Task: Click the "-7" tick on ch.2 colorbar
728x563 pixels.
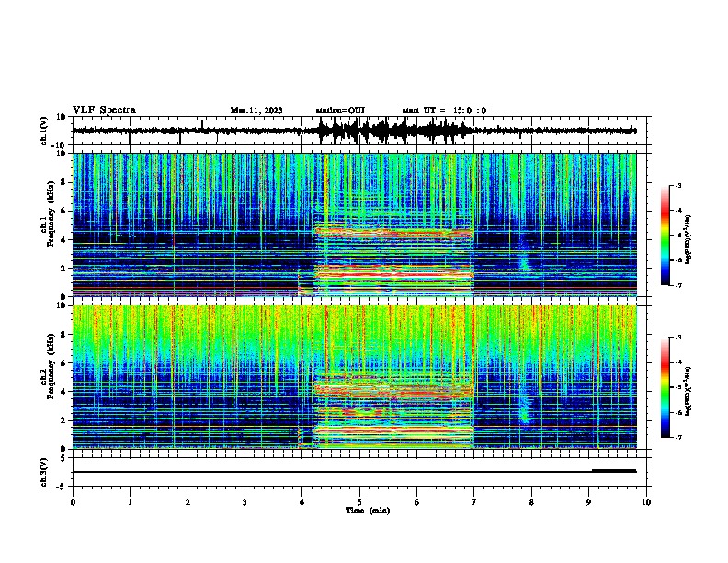Action: pos(677,438)
